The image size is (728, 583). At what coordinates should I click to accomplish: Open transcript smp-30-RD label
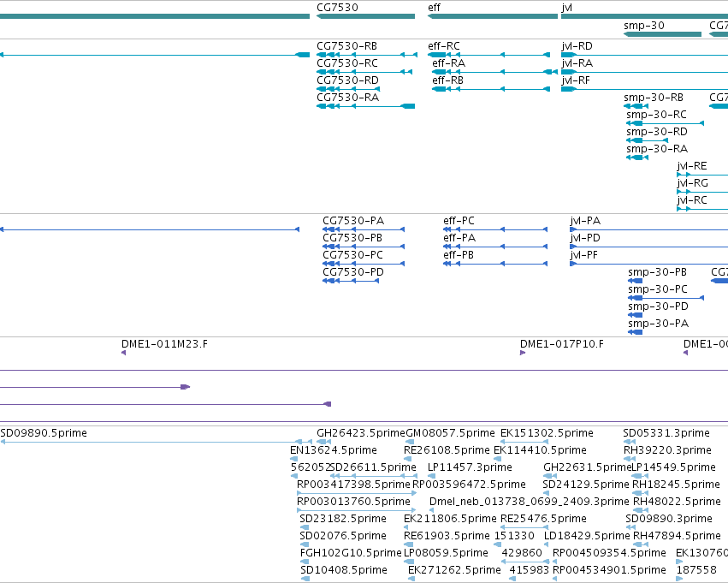[657, 132]
